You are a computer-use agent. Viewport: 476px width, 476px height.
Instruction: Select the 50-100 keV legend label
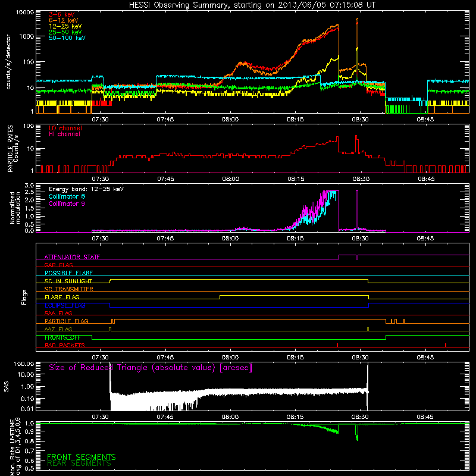point(67,38)
